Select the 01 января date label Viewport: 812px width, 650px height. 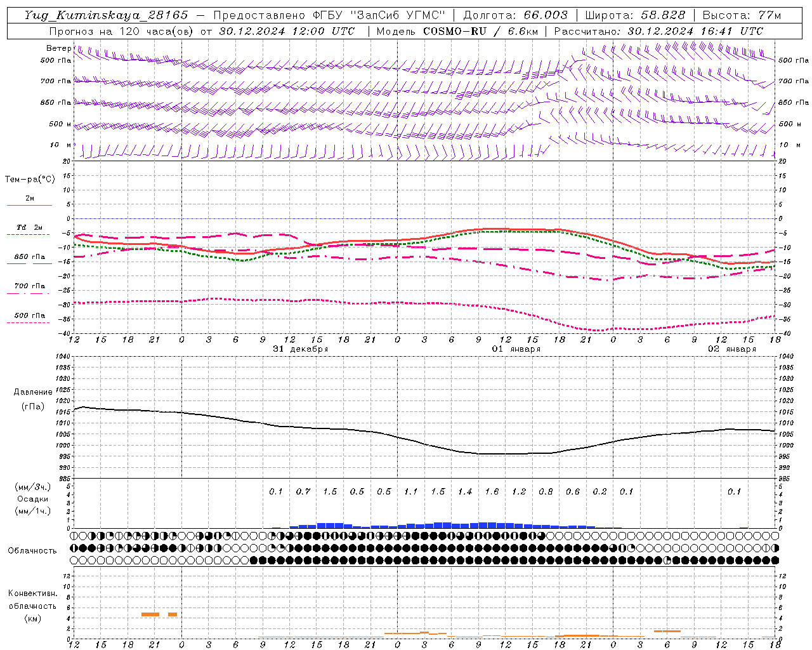coord(516,349)
